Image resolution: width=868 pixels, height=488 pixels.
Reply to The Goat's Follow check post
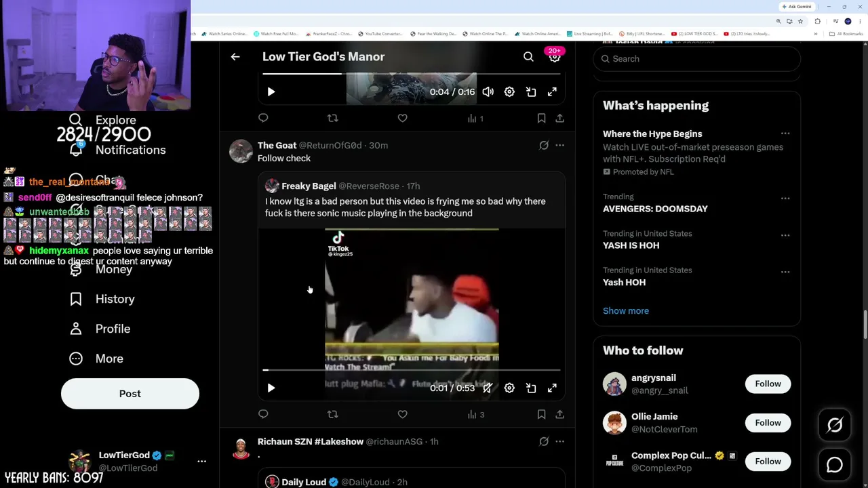[263, 414]
